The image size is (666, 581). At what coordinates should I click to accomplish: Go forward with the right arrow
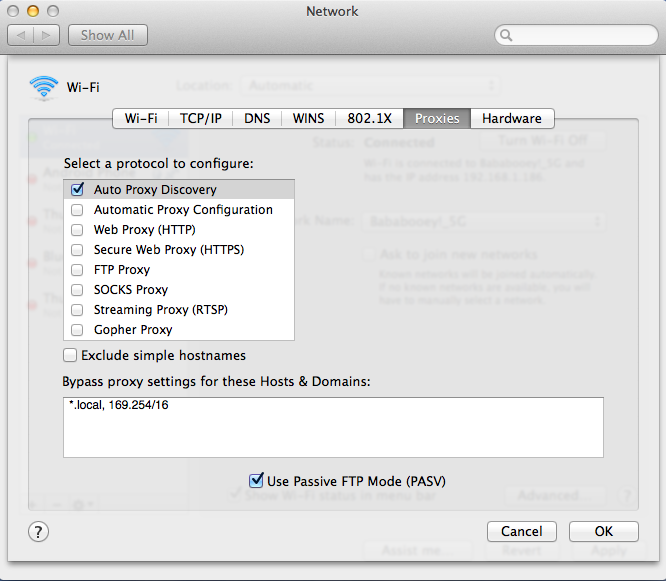[46, 35]
